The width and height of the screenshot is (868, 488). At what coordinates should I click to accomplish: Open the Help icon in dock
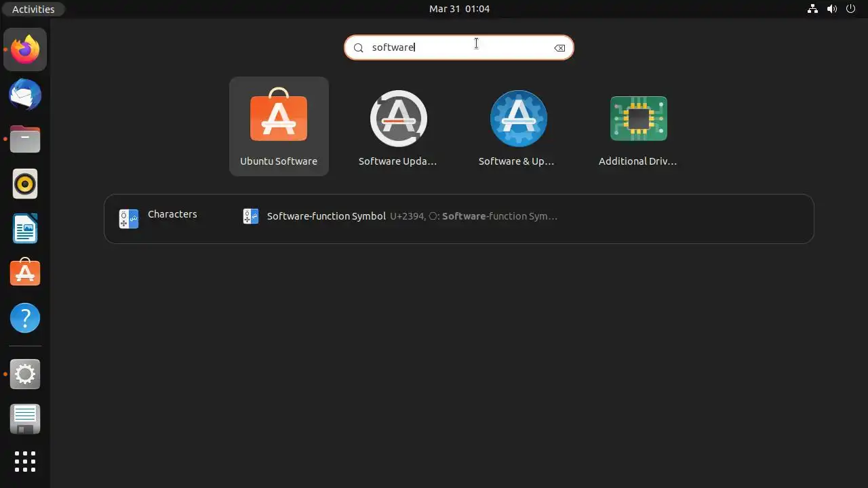25,318
